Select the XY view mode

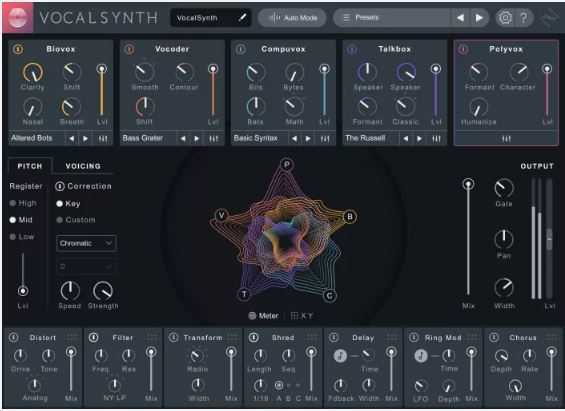click(302, 316)
